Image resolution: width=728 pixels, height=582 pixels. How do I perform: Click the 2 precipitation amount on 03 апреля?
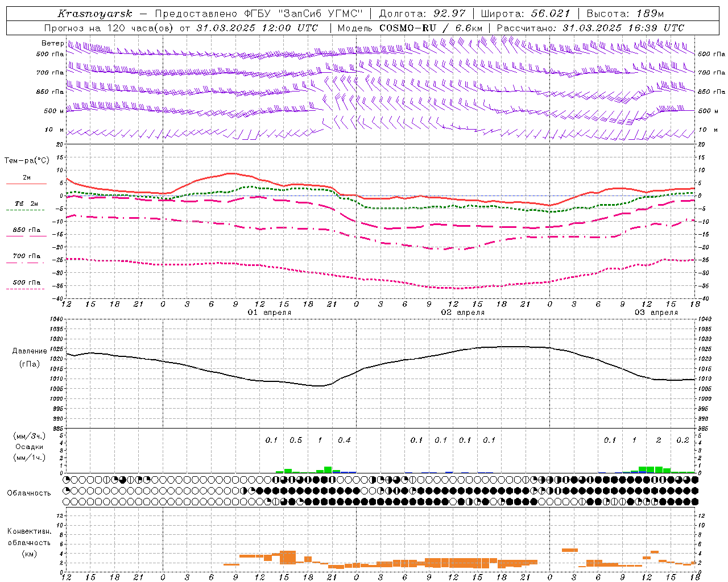tap(659, 440)
